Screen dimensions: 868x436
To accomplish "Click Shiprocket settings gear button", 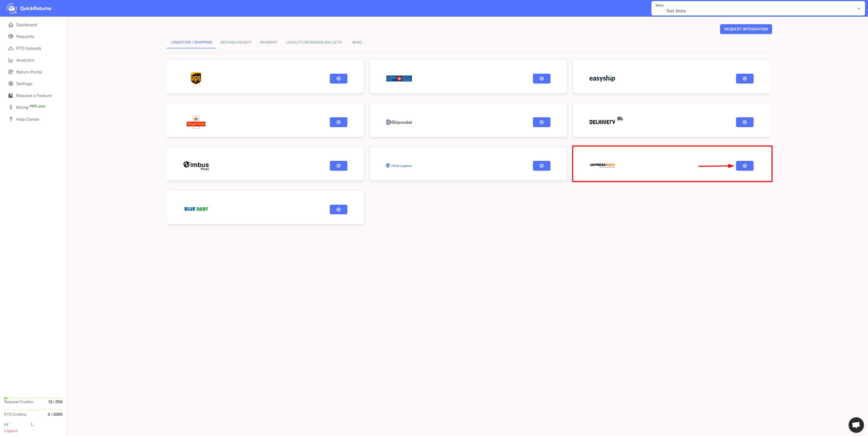I will (542, 122).
